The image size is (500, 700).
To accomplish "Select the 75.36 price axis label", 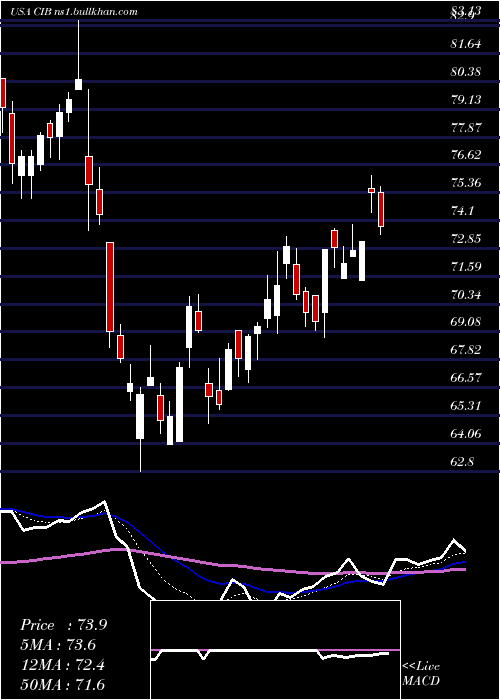I will coord(466,183).
